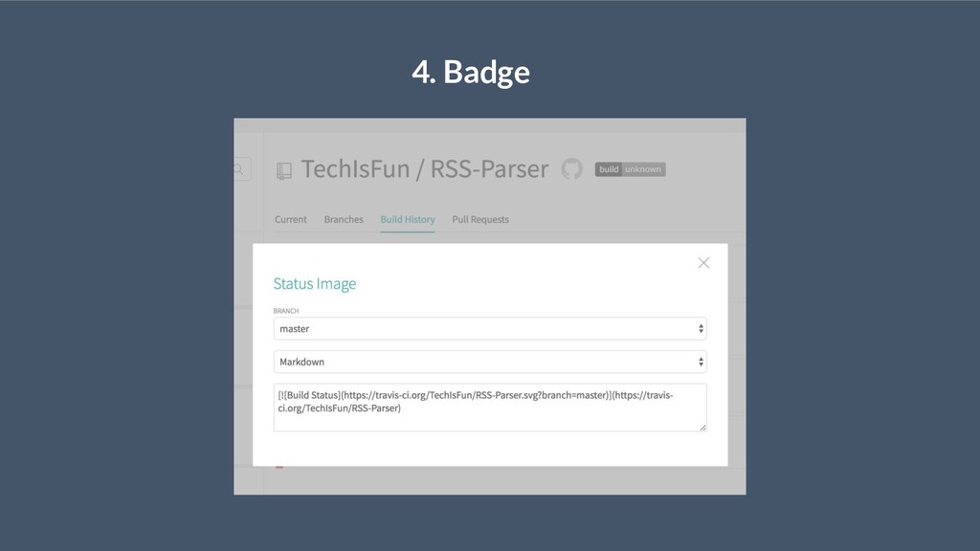980x551 pixels.
Task: Click the TechIsFun owner name link
Action: [355, 168]
